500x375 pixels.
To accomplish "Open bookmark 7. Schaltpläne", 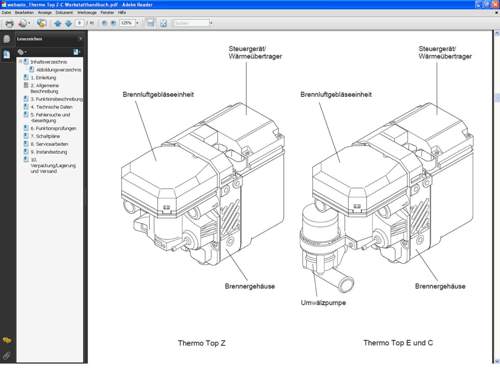I will (x=45, y=136).
